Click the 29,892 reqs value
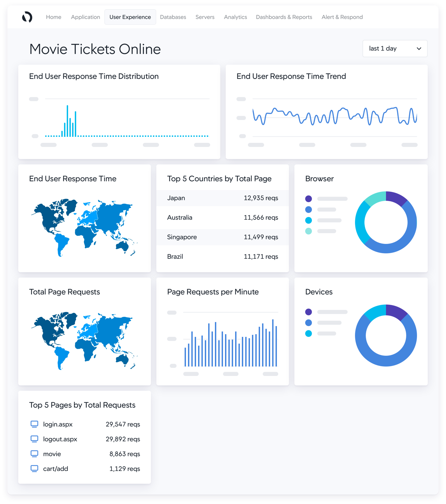 click(123, 439)
